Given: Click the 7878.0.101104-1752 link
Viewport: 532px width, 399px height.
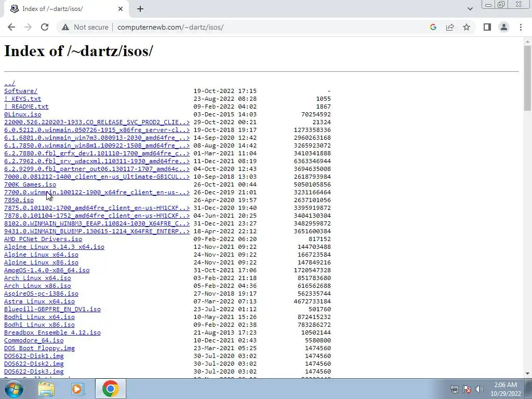Looking at the screenshot, I should click(x=97, y=216).
